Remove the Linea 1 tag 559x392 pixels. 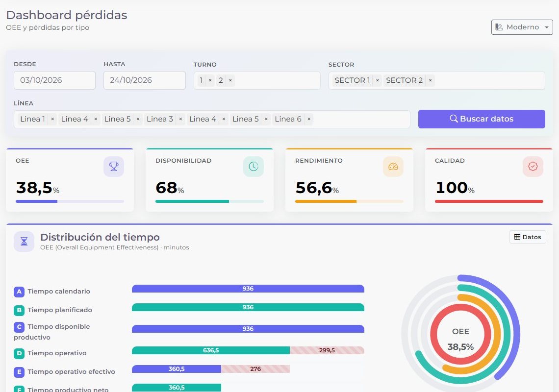(x=52, y=119)
